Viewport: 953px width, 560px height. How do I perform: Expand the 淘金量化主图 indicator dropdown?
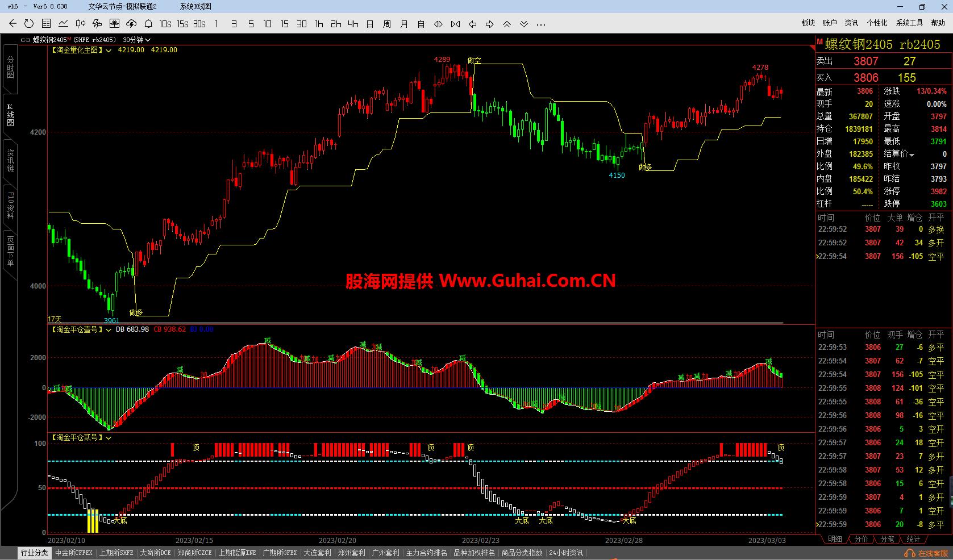[109, 50]
